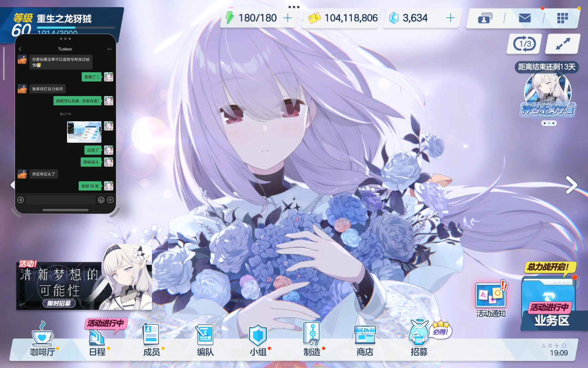Focus the chat message input field
Viewport: 588px width, 368px height.
pos(61,200)
